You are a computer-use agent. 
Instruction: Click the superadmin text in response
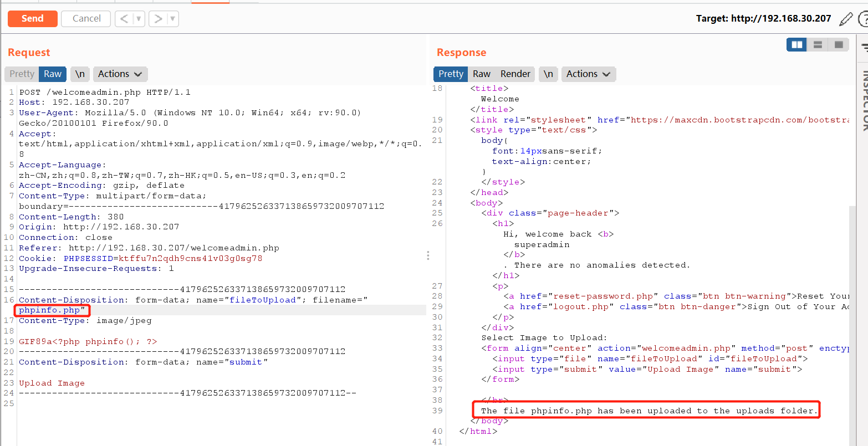coord(542,244)
